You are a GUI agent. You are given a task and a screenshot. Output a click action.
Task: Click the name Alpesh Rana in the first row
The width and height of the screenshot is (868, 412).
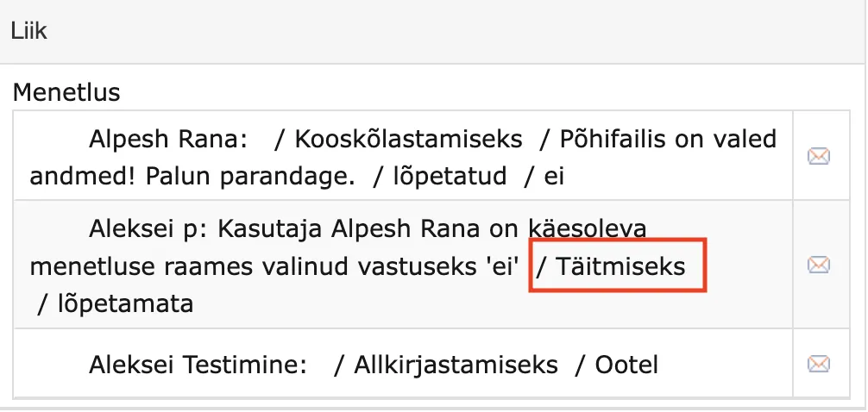tap(167, 139)
